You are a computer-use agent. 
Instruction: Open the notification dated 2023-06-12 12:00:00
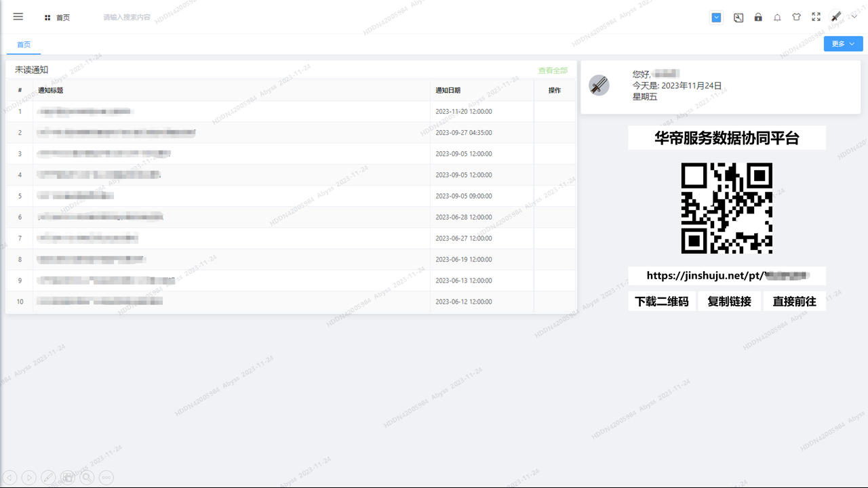pyautogui.click(x=291, y=301)
